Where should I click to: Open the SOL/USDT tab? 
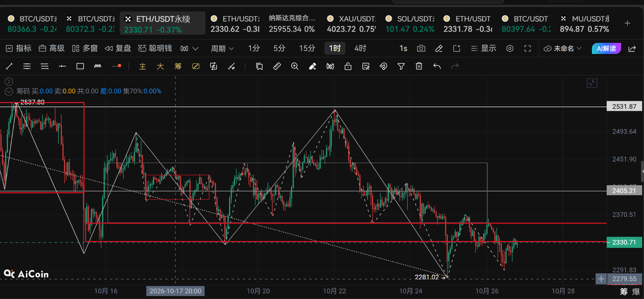click(410, 23)
